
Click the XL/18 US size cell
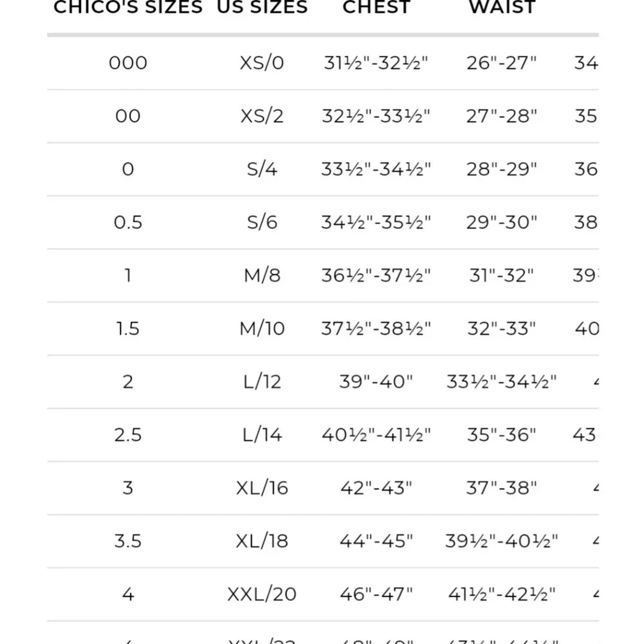tap(262, 541)
